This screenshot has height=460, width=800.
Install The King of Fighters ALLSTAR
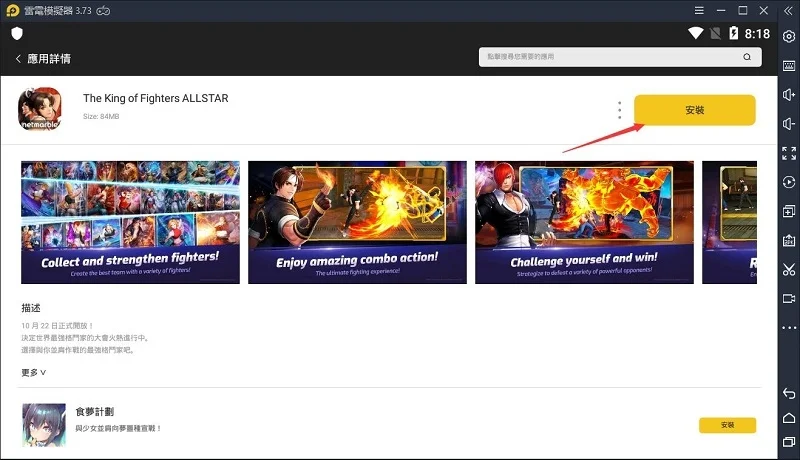pos(694,110)
